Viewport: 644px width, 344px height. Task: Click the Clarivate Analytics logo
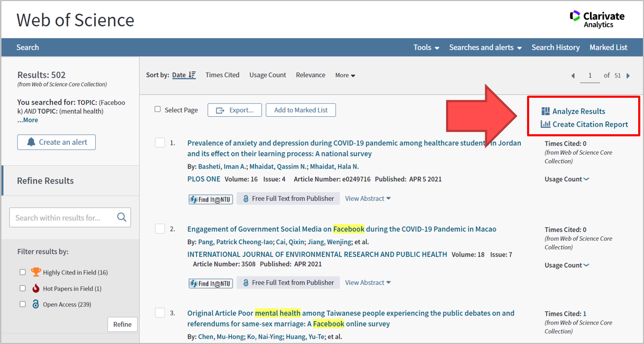click(597, 19)
